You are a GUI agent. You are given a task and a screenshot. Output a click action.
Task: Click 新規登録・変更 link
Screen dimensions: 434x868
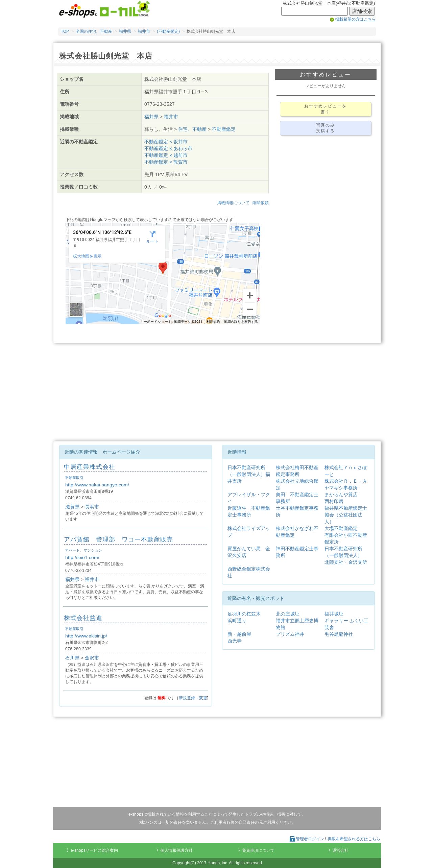193,698
